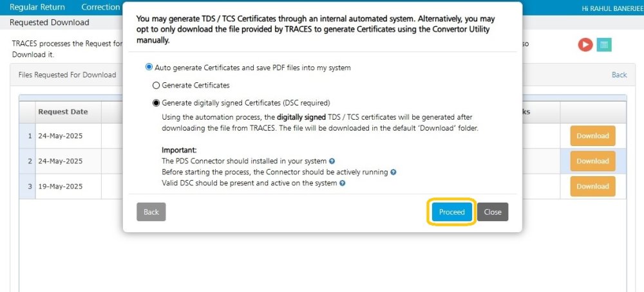Select Generate digitally signed Certificates option

156,102
